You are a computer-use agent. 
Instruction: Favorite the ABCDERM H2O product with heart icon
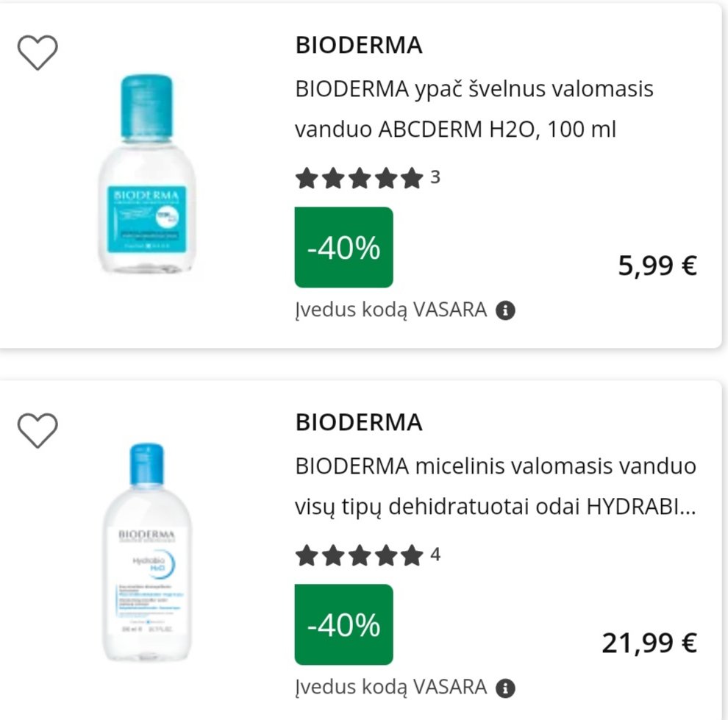(x=38, y=52)
